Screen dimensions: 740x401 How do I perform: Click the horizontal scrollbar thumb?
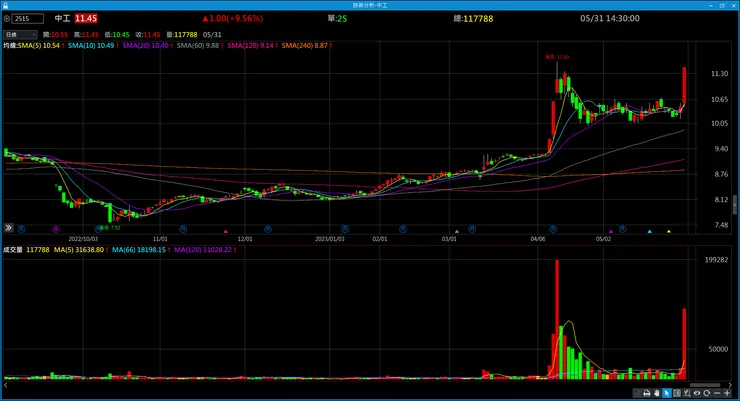(x=706, y=385)
